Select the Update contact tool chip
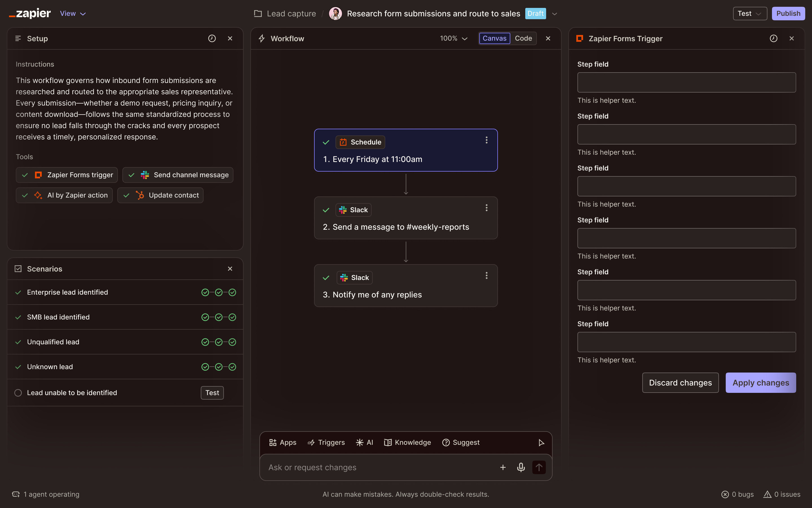 (x=160, y=195)
